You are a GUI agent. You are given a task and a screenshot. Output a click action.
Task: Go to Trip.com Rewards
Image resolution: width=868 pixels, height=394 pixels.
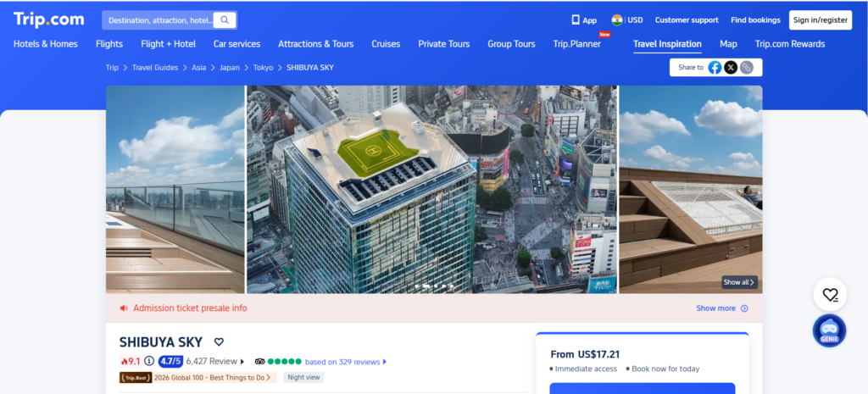[790, 44]
